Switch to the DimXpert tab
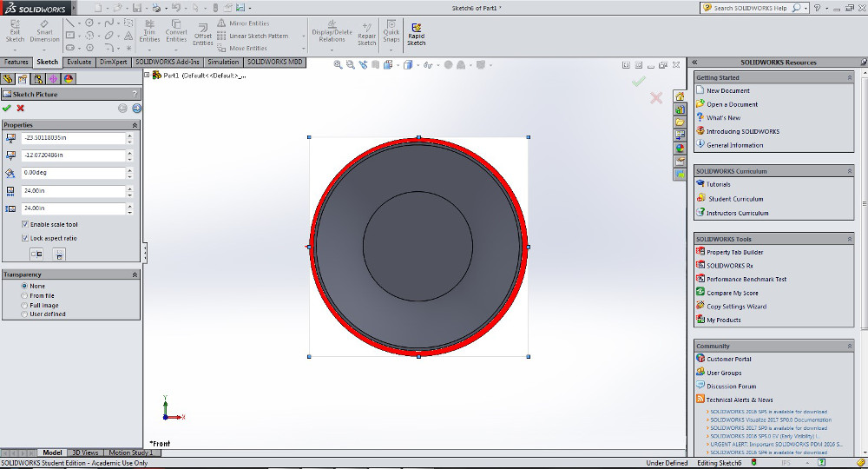The width and height of the screenshot is (868, 469). pos(114,62)
